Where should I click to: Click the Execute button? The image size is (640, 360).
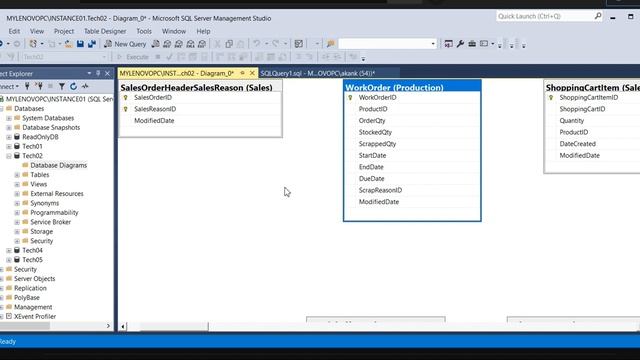point(133,57)
